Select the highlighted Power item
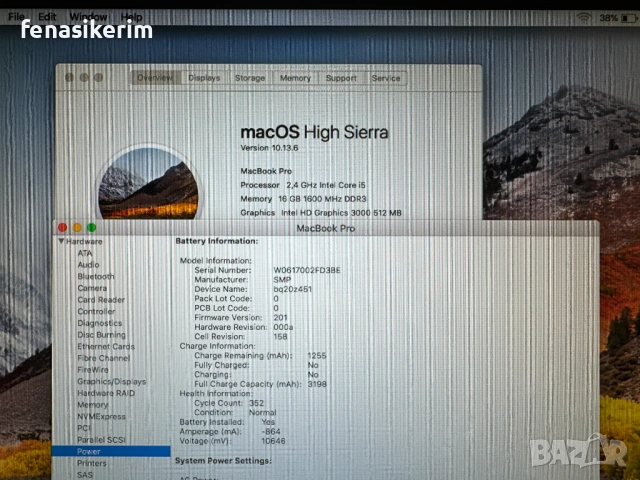Screen dimensions: 640x480 [x=111, y=451]
